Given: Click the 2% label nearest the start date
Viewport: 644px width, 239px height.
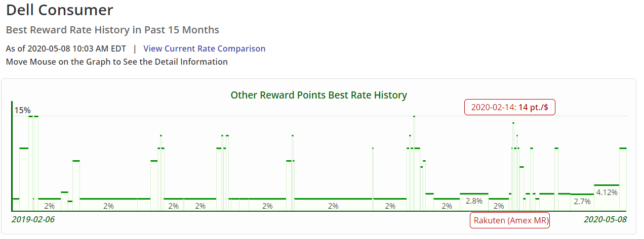Looking at the screenshot, I should [49, 206].
